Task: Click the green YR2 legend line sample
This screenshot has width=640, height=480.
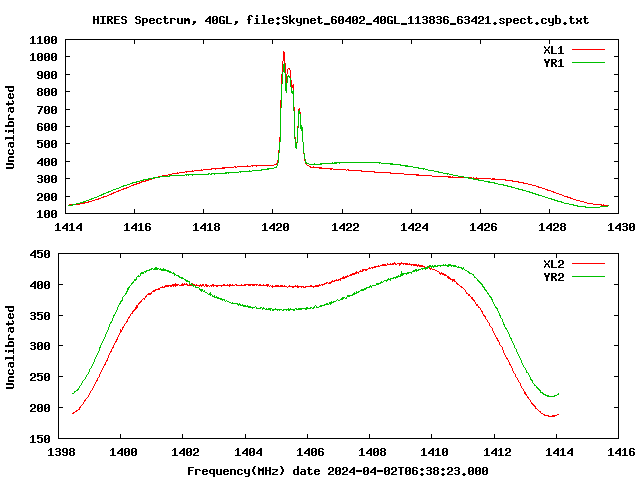Action: pyautogui.click(x=588, y=277)
